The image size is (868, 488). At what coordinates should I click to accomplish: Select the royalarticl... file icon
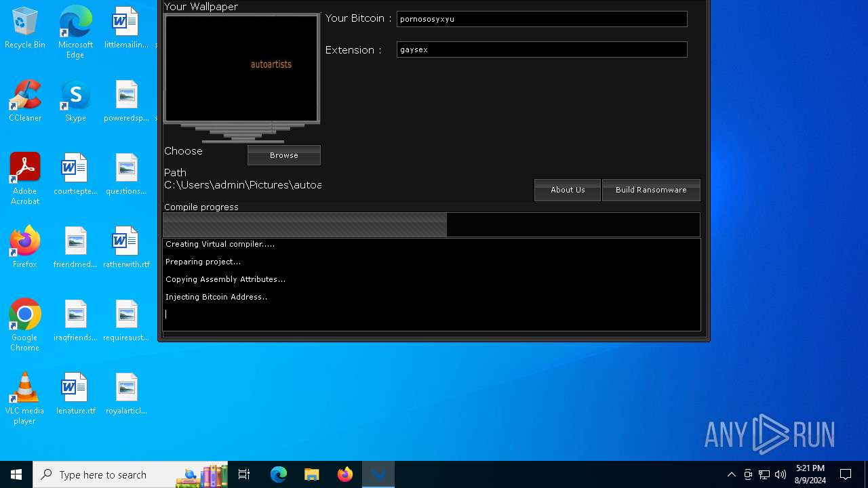pos(126,394)
